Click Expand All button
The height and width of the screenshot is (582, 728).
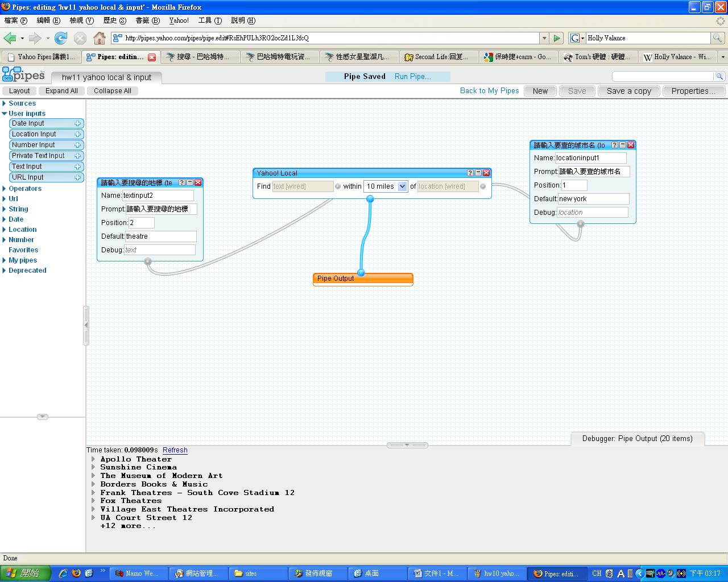[x=61, y=91]
